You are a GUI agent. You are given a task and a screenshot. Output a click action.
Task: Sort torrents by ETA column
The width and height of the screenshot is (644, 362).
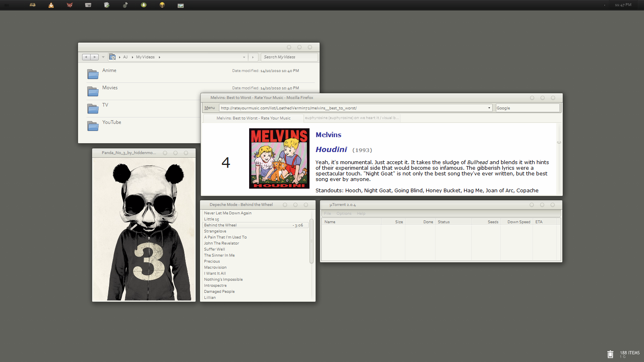tap(545, 222)
